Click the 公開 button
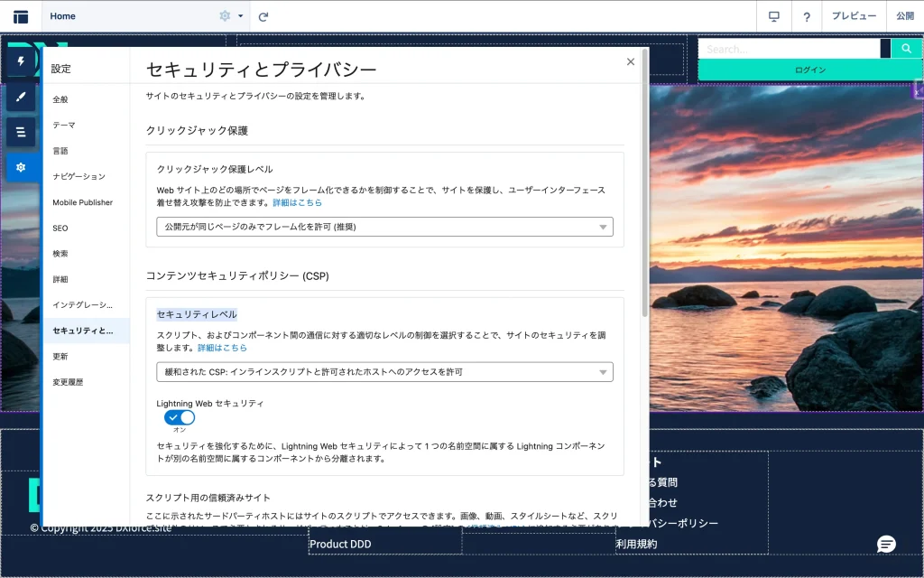This screenshot has height=578, width=924. click(904, 16)
